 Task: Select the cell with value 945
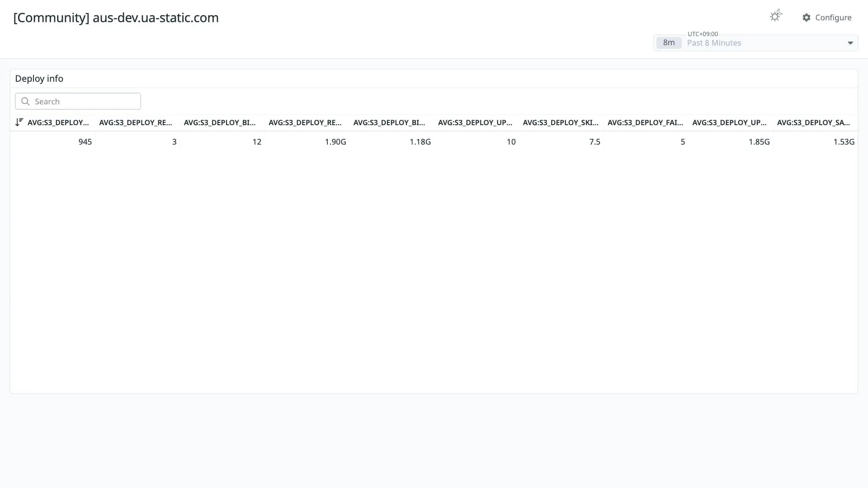click(52, 142)
